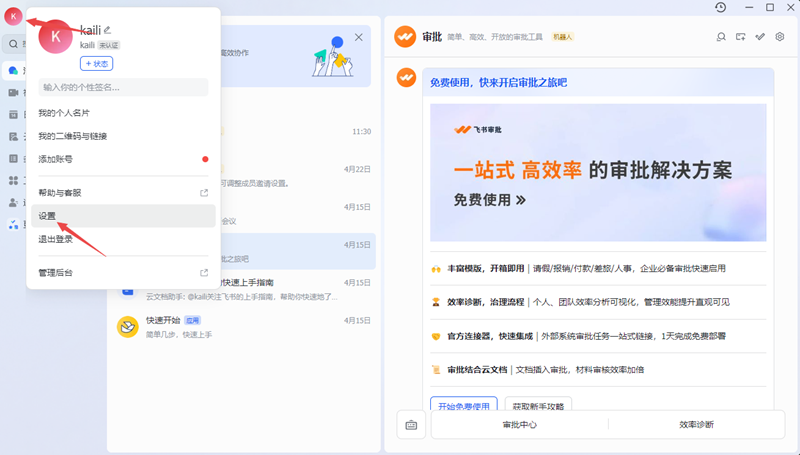The height and width of the screenshot is (455, 800).
Task: Open 设置 in the profile menu
Action: coord(123,216)
